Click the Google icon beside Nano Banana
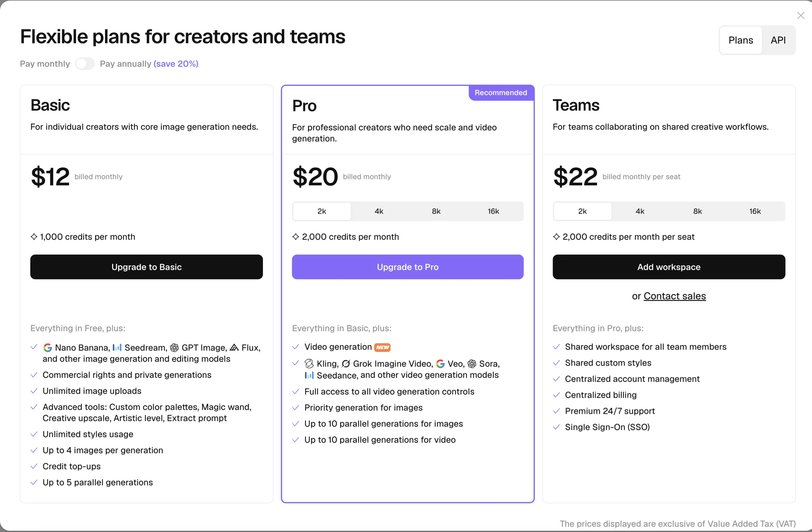Screen dimensions: 812x532 coord(47,348)
